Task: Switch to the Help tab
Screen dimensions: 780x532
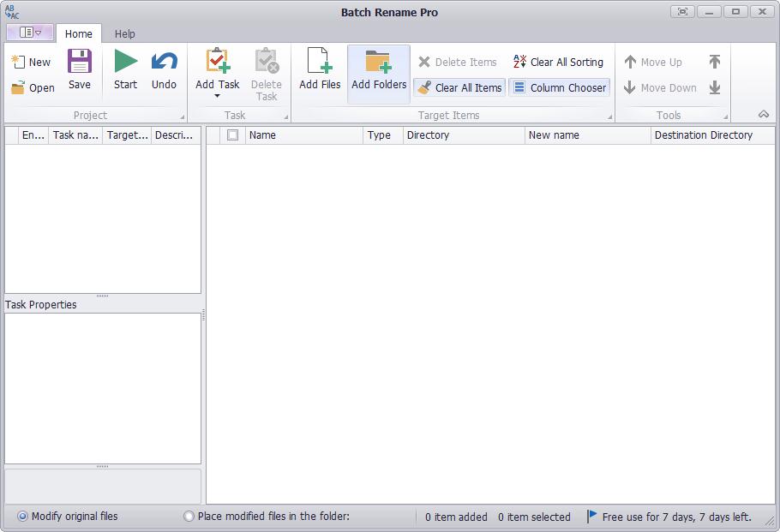Action: pos(125,33)
